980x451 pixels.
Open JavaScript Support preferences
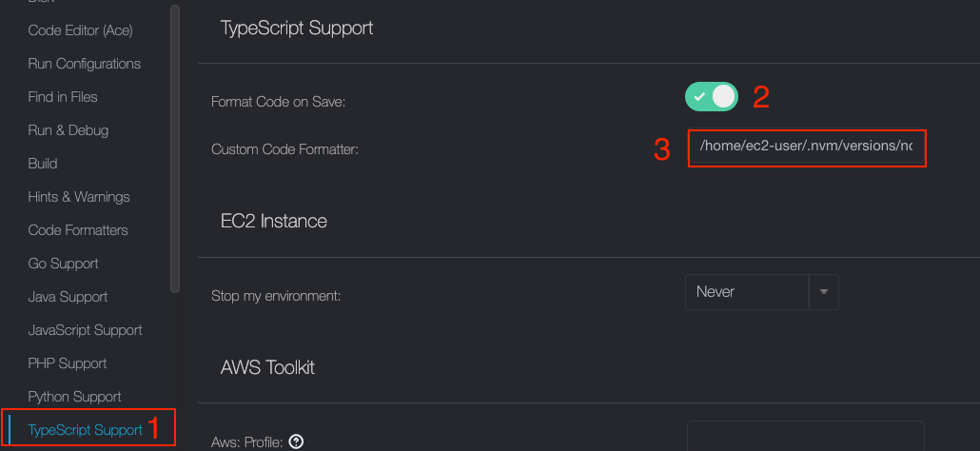pyautogui.click(x=85, y=330)
